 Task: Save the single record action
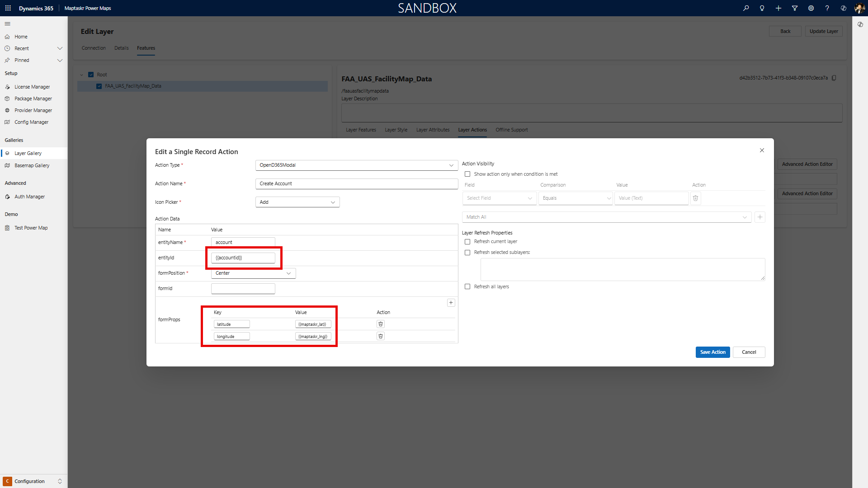click(712, 352)
